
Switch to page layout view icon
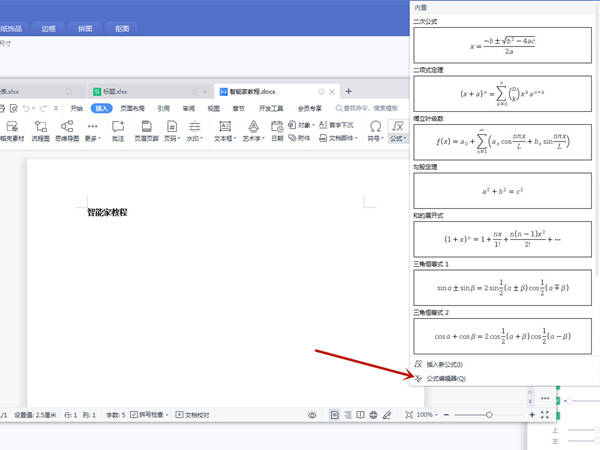pyautogui.click(x=334, y=415)
